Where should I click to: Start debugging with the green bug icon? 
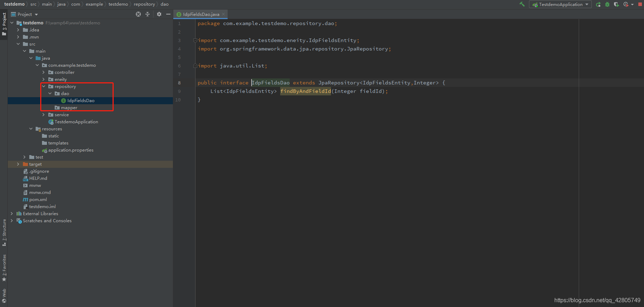pos(607,4)
